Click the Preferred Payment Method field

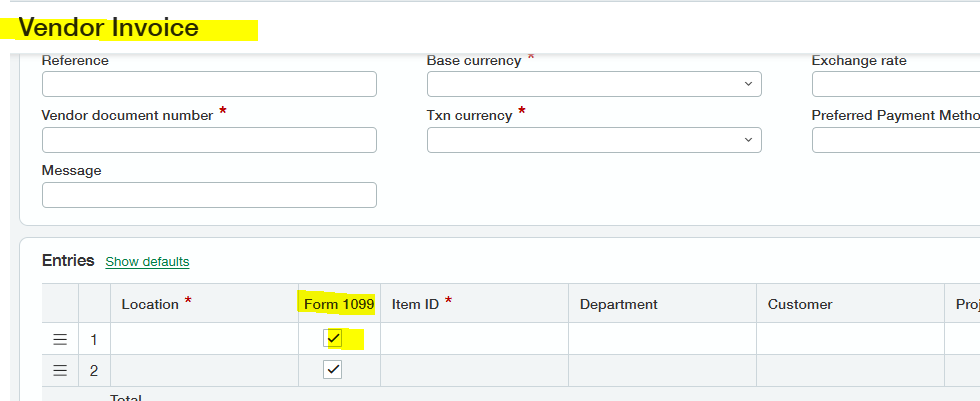pos(895,140)
